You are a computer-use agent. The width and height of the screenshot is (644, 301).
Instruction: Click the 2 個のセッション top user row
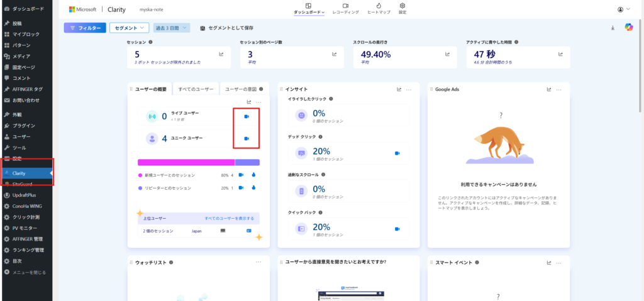[198, 231]
